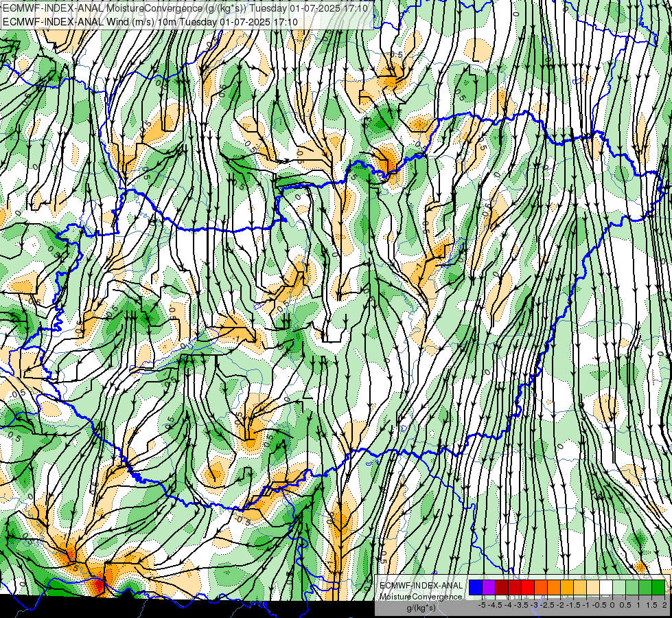Pick the palest green legend swatch starting at 0
The image size is (672, 618).
(619, 587)
